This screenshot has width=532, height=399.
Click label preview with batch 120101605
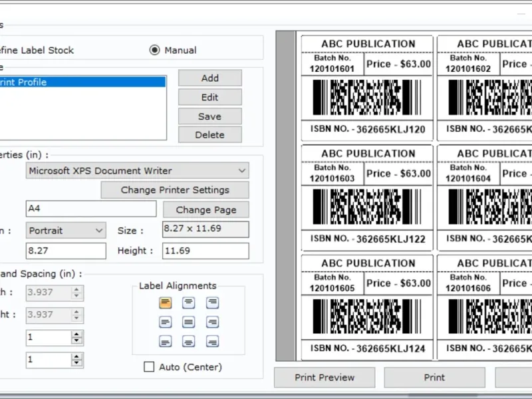367,307
